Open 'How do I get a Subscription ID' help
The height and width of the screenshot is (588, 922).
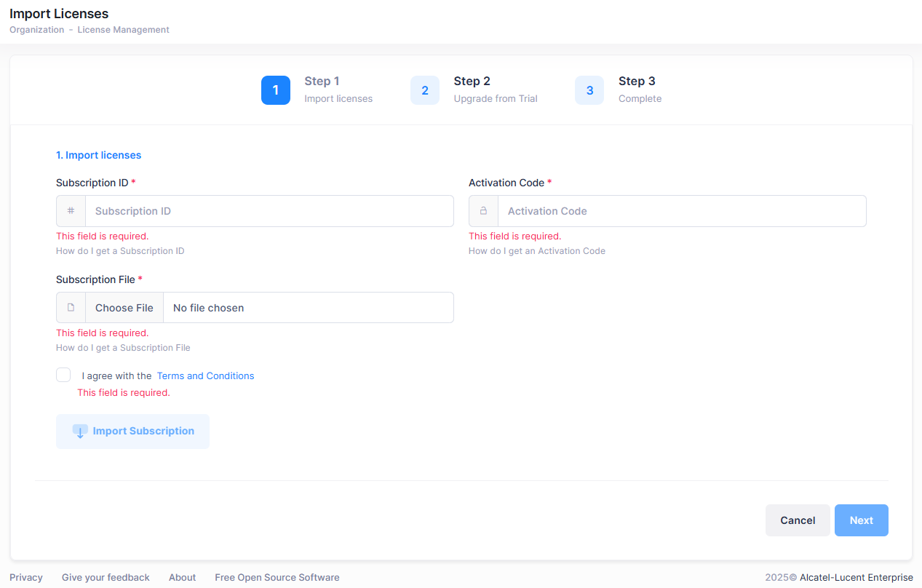[x=120, y=251]
